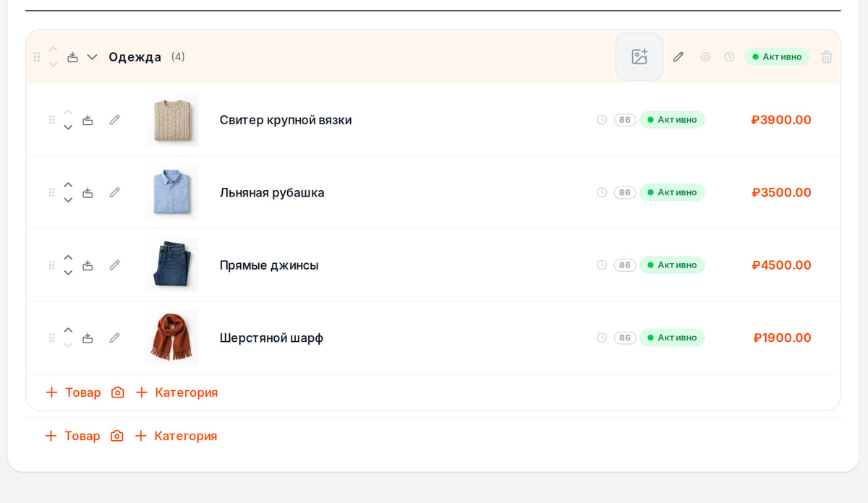Click the pencil icon for Прямые джинсы
The width and height of the screenshot is (868, 503).
tap(114, 265)
